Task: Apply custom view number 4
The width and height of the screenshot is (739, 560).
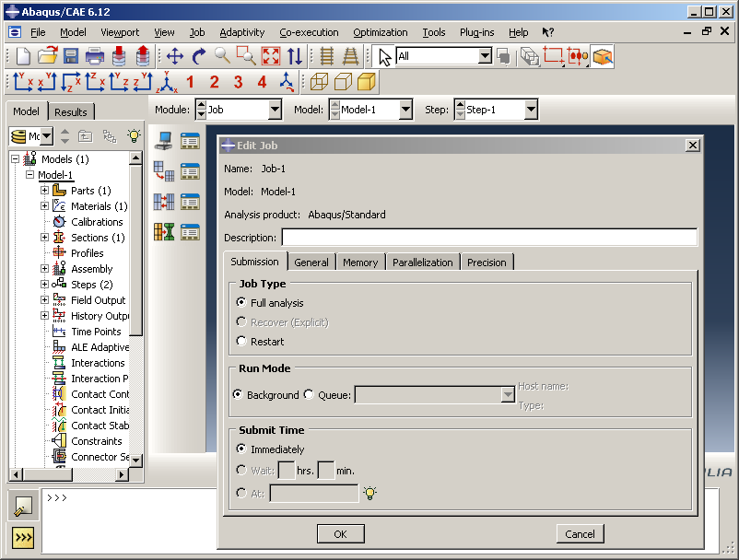Action: pyautogui.click(x=262, y=82)
